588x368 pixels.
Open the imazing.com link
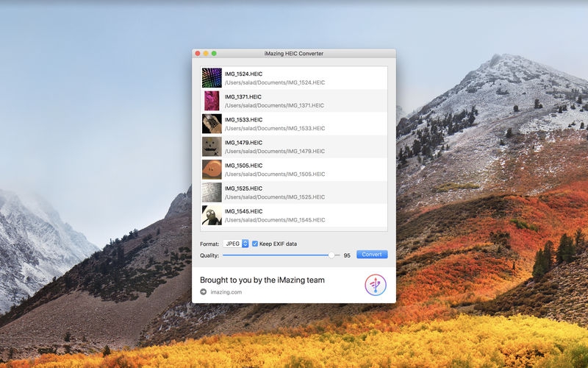[226, 291]
